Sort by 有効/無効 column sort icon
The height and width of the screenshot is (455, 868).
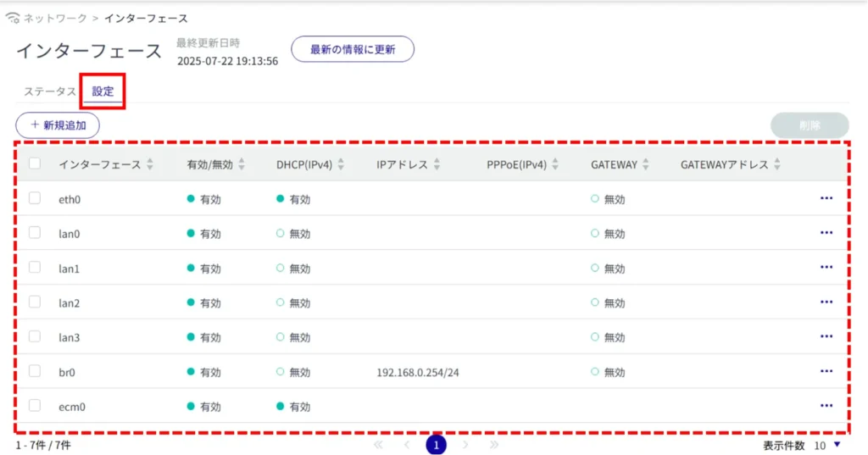[x=241, y=164]
